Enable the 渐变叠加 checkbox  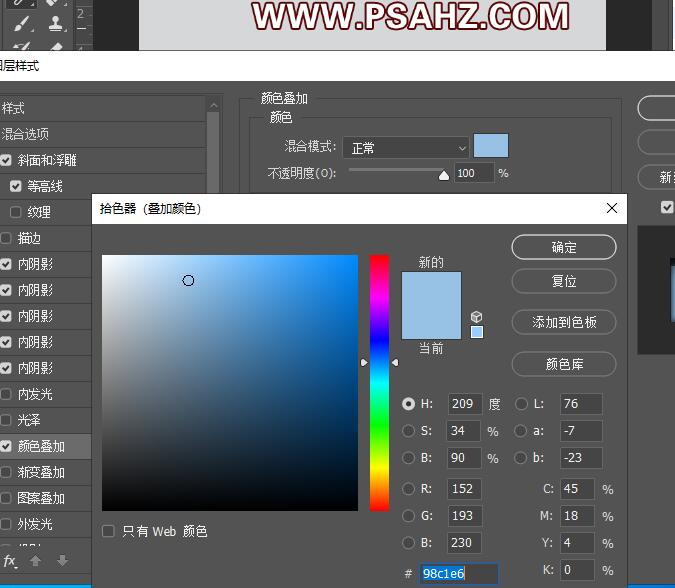tap(6, 472)
